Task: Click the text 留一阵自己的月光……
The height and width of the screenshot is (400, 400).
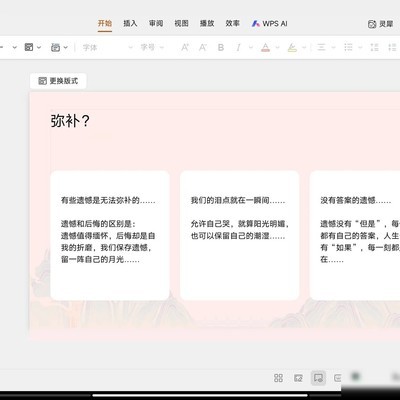Action: tap(100, 259)
